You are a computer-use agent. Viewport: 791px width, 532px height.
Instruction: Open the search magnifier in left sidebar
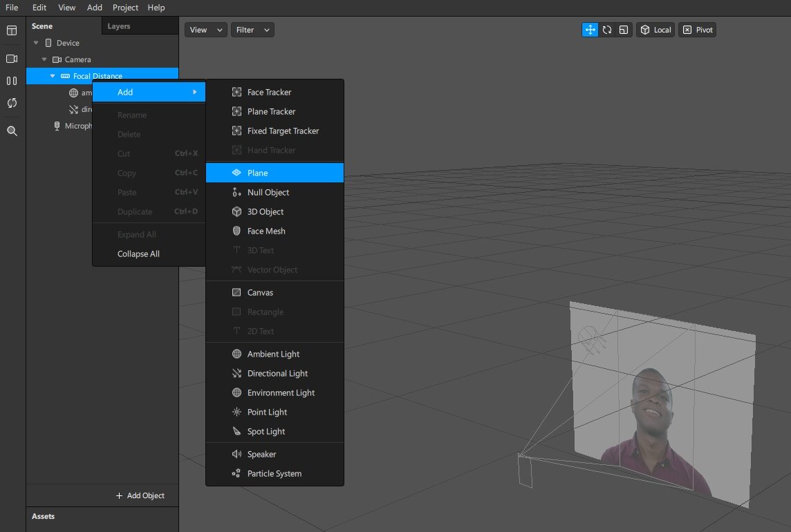tap(12, 131)
